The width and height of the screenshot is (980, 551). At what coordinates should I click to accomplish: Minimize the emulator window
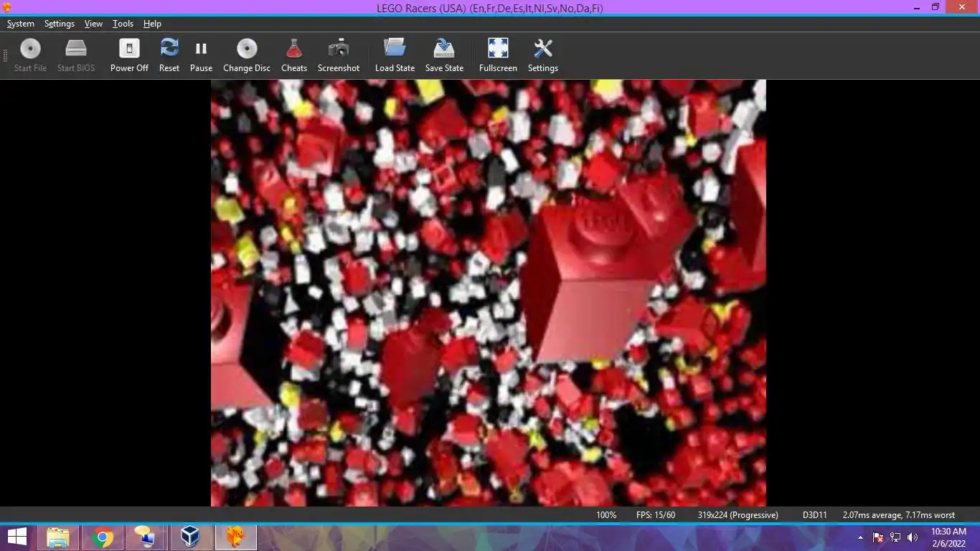[x=918, y=7]
